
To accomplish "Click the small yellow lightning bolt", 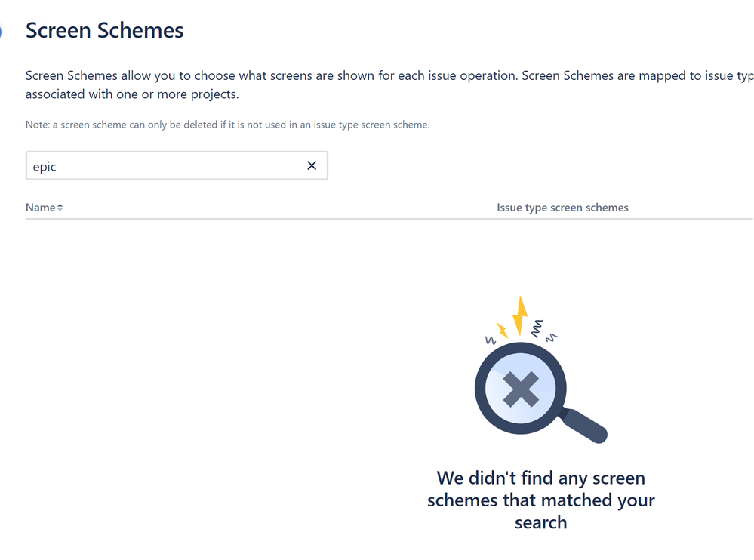I will click(x=503, y=331).
